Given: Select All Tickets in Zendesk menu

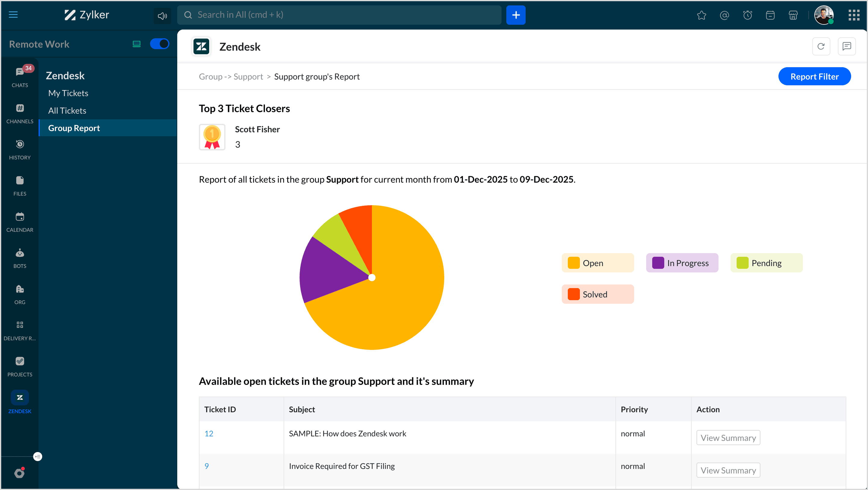Looking at the screenshot, I should (x=67, y=111).
